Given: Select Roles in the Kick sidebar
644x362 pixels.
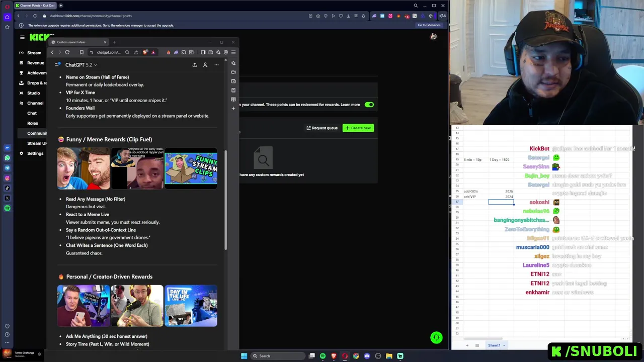Looking at the screenshot, I should pos(33,123).
